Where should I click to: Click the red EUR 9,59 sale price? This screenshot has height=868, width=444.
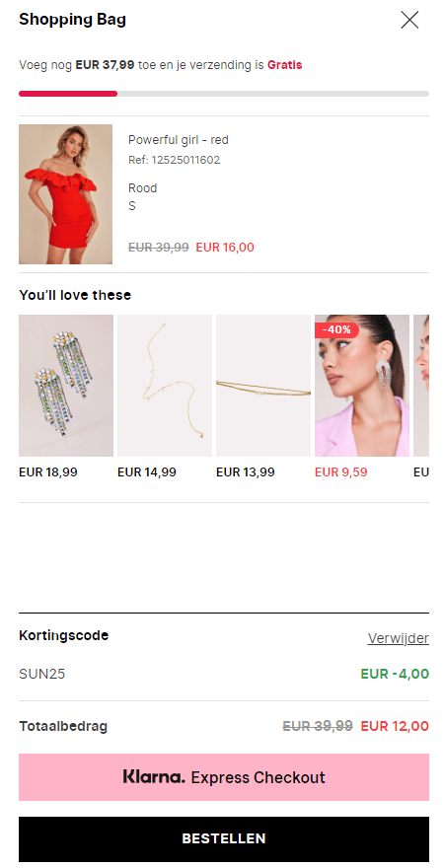341,472
